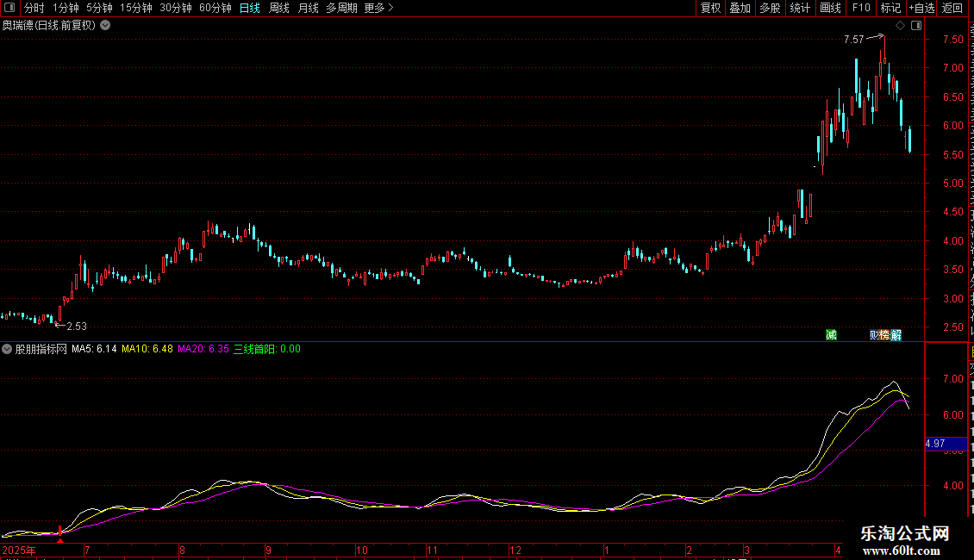
Task: Click the 三线首阳: 0.00 value
Action: tap(267, 350)
